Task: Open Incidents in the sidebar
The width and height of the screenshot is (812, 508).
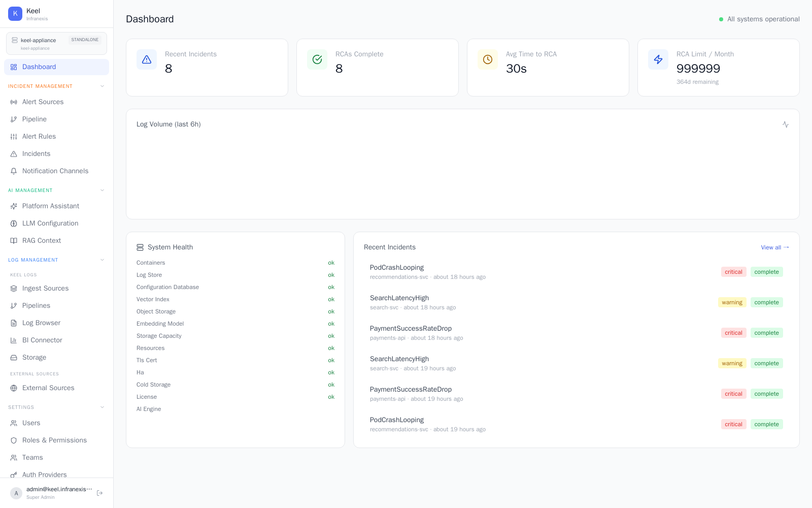Action: point(56,154)
